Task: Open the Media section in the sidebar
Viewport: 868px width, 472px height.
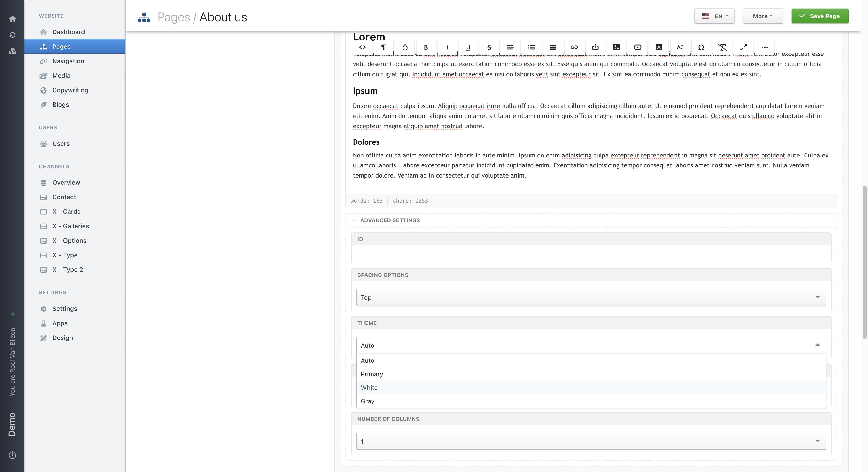Action: tap(61, 76)
